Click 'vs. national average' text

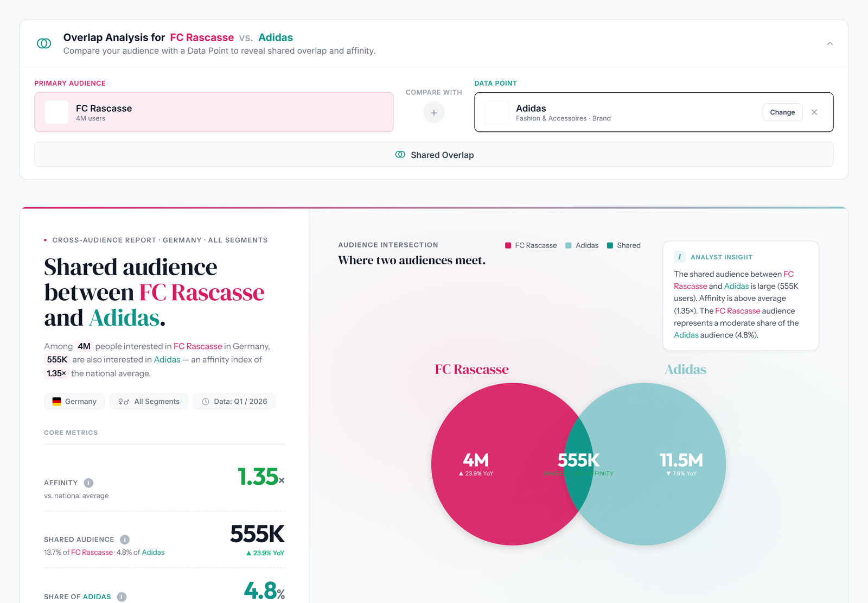pyautogui.click(x=76, y=496)
